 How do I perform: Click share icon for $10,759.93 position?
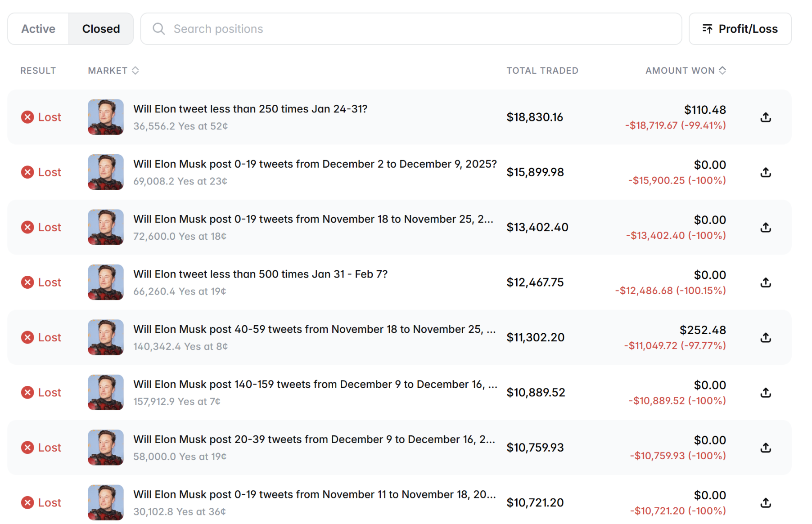(x=766, y=448)
